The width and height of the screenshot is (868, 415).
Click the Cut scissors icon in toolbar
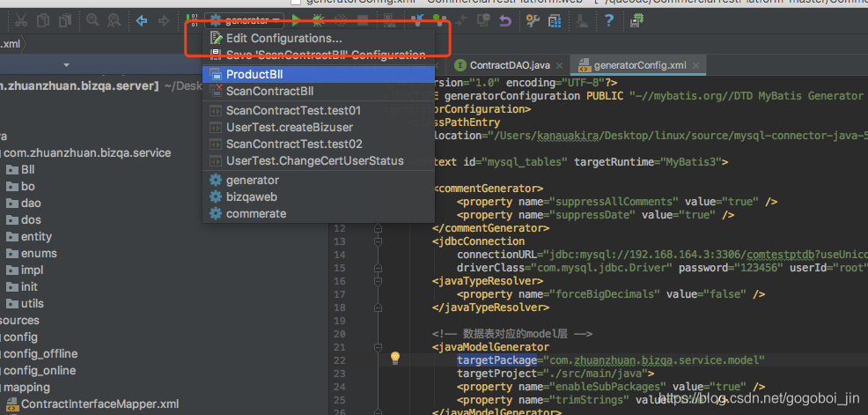pyautogui.click(x=20, y=21)
